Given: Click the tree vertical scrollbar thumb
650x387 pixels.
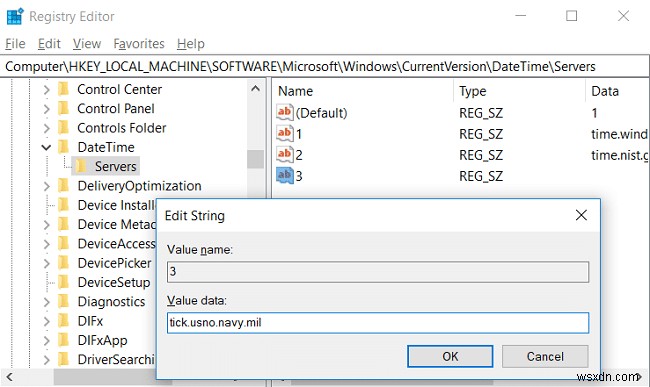Looking at the screenshot, I should 255,159.
